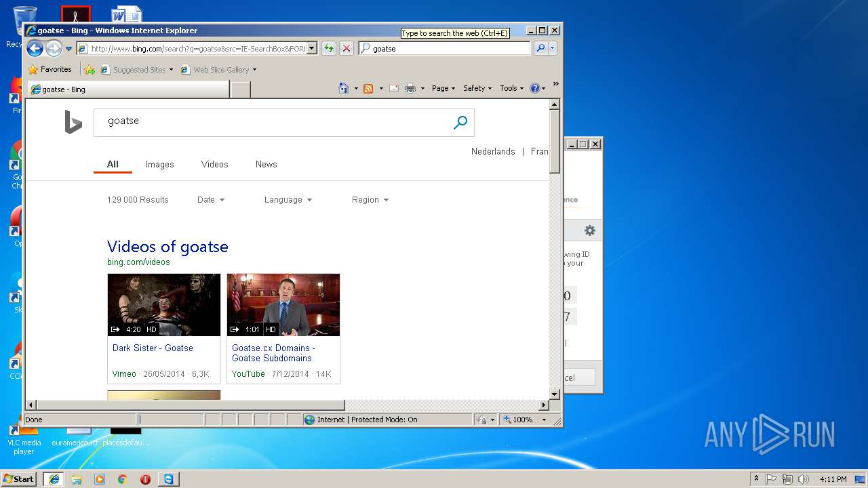Viewport: 868px width, 488px height.
Task: Go back with the IE Back arrow
Action: 35,48
